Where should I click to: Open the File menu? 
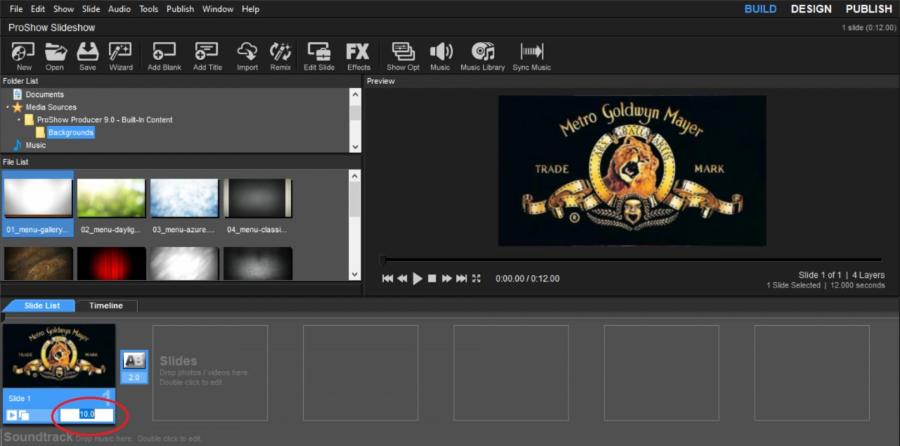point(17,9)
